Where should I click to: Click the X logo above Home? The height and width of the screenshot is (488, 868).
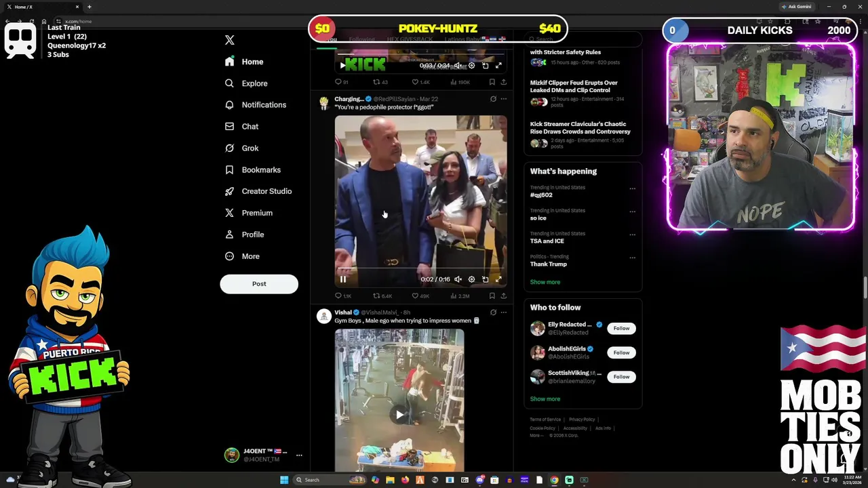(229, 40)
